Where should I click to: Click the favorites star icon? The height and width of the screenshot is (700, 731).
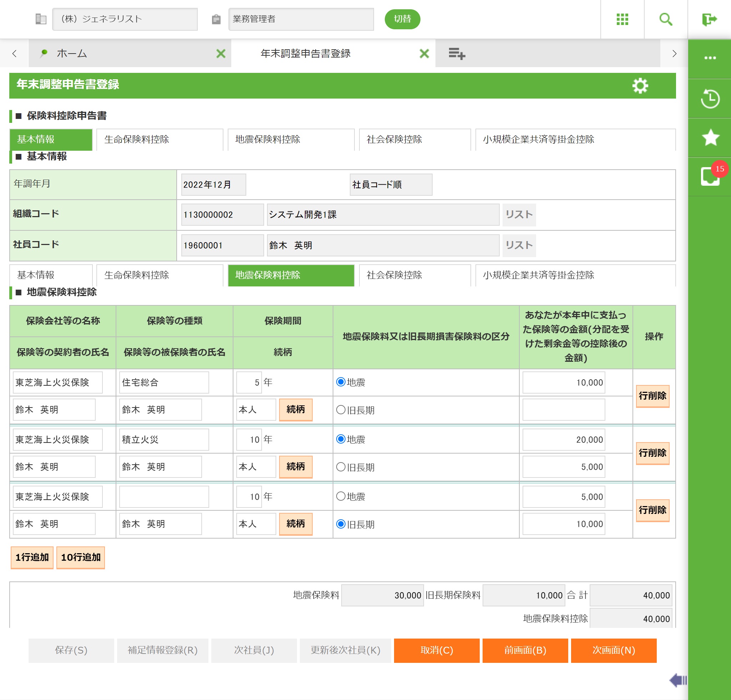pyautogui.click(x=710, y=138)
